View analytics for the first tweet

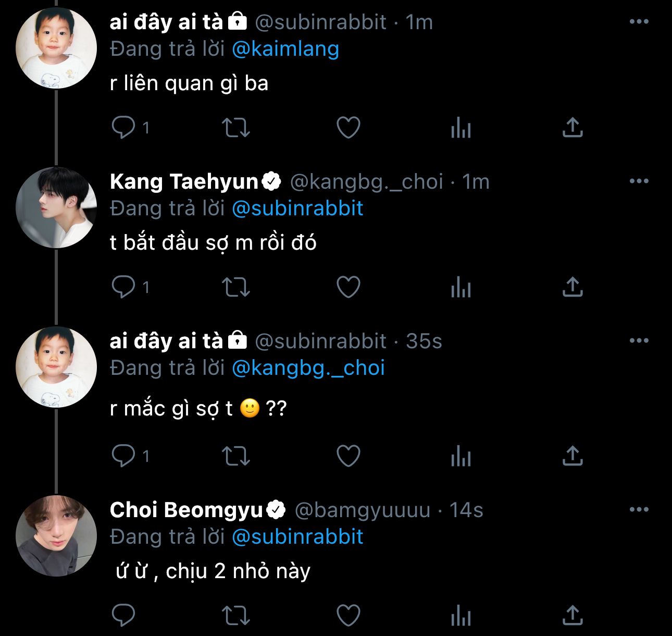(461, 127)
